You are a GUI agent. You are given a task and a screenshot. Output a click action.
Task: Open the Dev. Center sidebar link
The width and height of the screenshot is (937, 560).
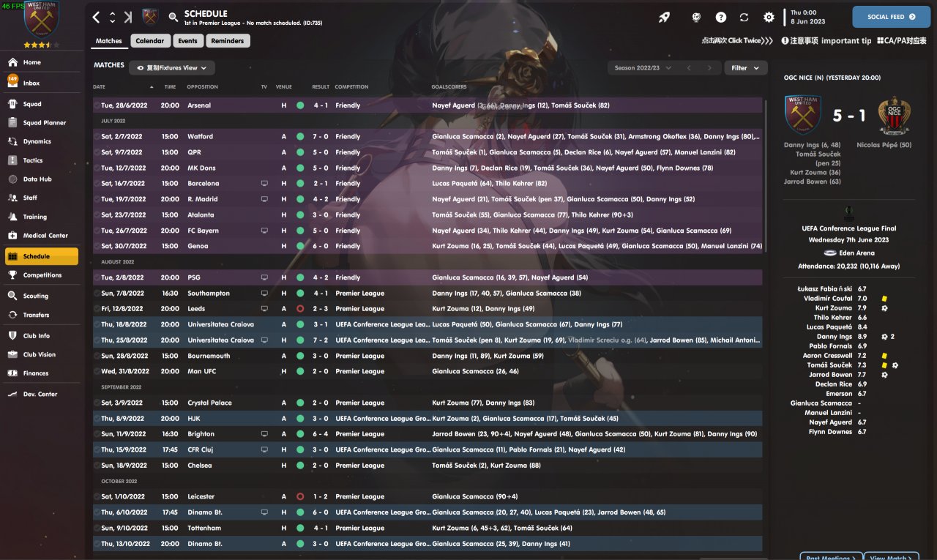(42, 394)
